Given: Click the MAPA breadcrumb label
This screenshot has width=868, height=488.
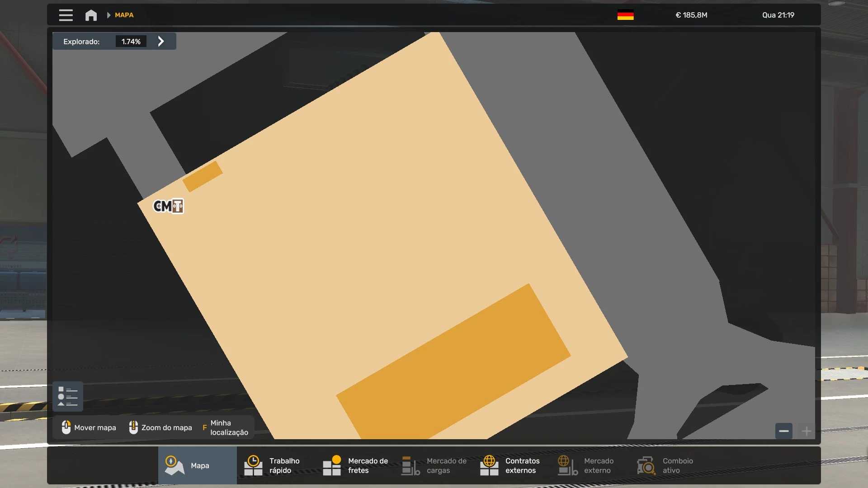Looking at the screenshot, I should [124, 15].
